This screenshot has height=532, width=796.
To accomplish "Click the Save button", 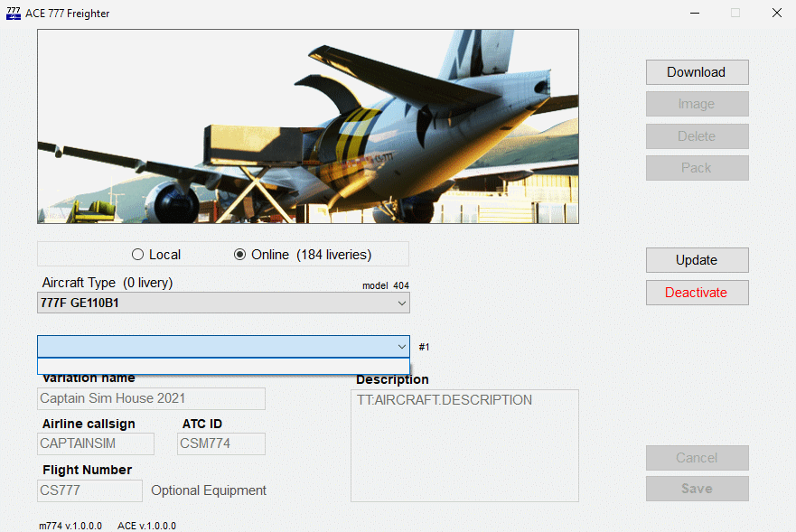I will [697, 489].
